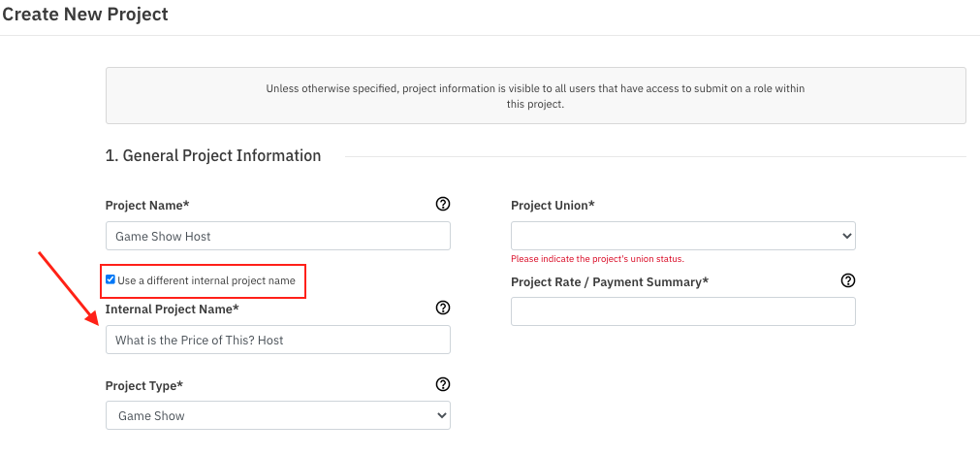Image resolution: width=980 pixels, height=456 pixels.
Task: Click the 'Project Type*' field label
Action: pos(144,385)
